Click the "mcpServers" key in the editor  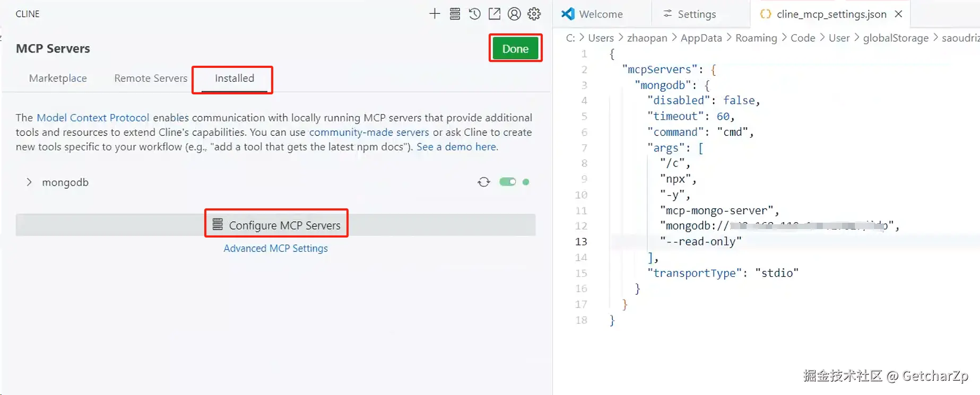click(x=660, y=69)
